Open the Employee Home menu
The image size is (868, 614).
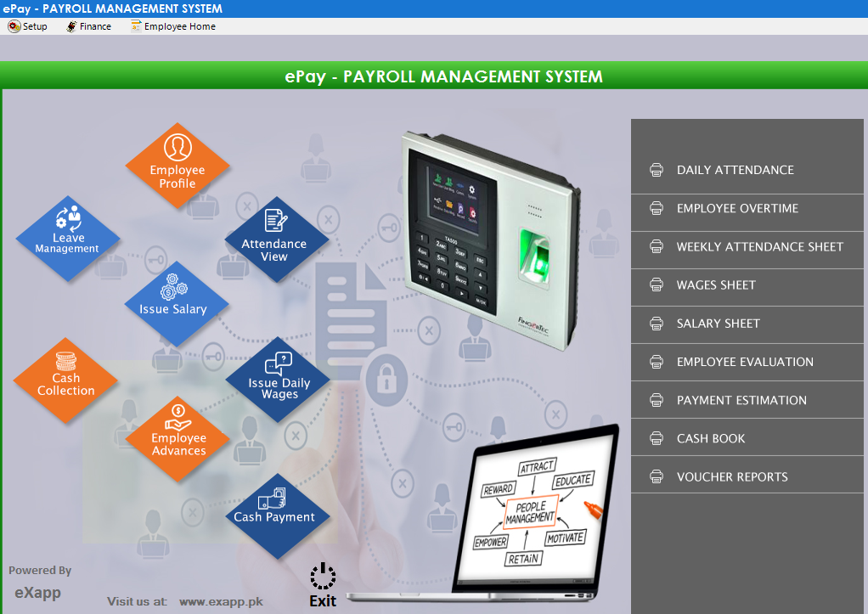click(173, 26)
